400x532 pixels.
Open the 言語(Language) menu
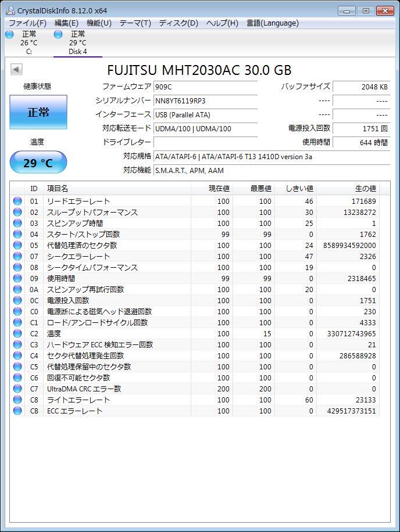pyautogui.click(x=273, y=23)
